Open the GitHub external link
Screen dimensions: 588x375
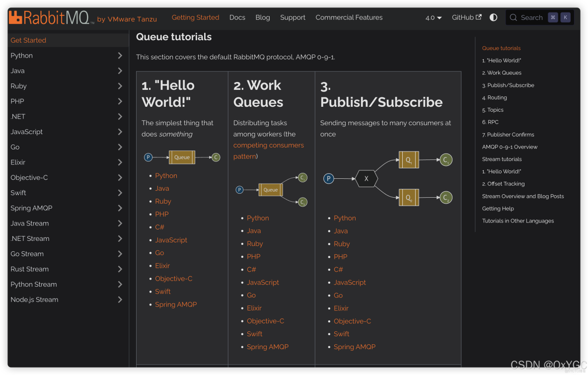(466, 17)
